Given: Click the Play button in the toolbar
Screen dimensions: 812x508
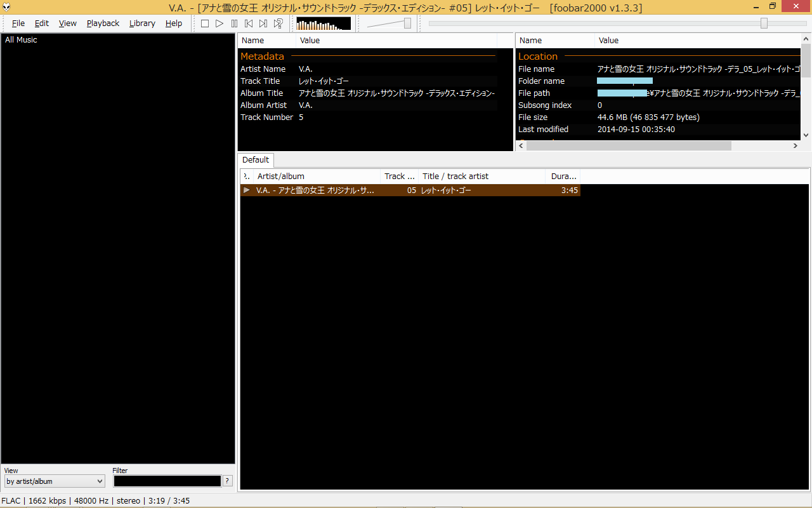Looking at the screenshot, I should click(219, 23).
